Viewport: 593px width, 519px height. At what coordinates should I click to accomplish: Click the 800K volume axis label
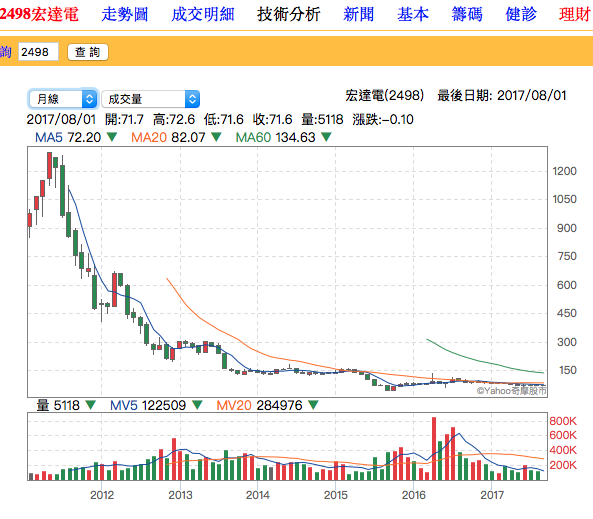coord(563,421)
